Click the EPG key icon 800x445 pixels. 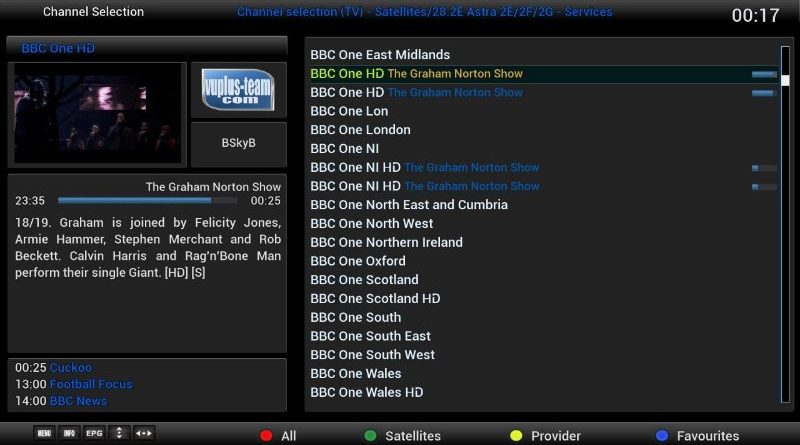(x=94, y=433)
